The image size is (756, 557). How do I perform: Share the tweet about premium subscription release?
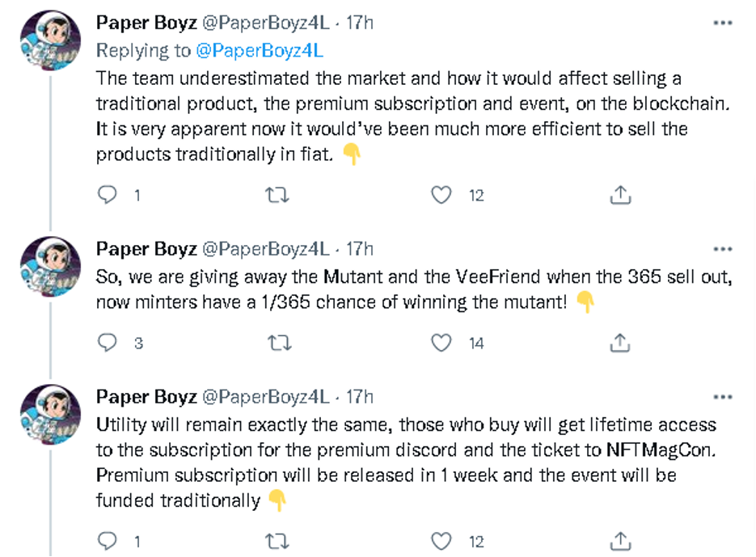(x=620, y=541)
